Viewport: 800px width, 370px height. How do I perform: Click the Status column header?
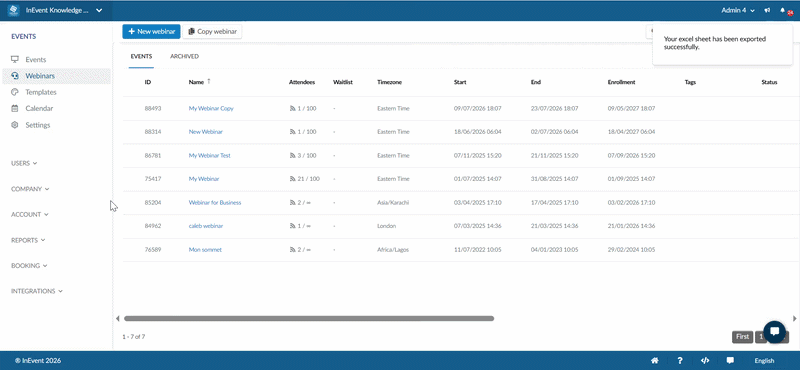point(769,82)
